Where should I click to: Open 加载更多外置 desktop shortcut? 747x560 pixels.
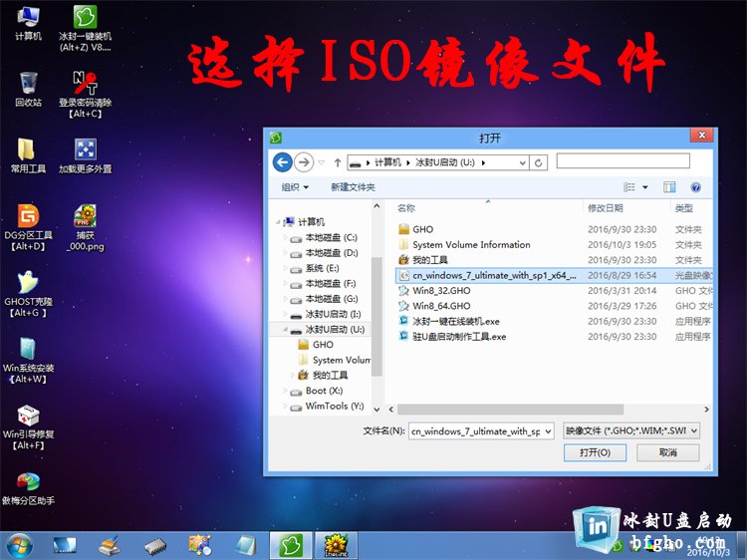tap(86, 155)
